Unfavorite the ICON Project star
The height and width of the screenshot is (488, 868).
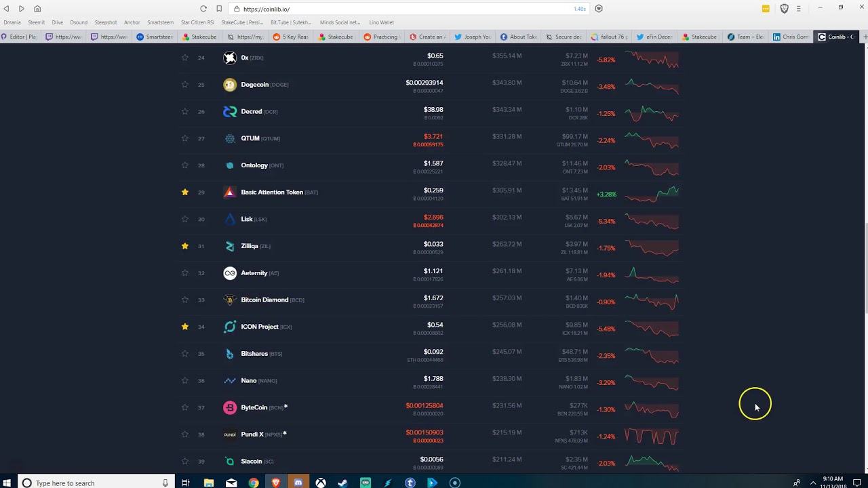(x=184, y=327)
